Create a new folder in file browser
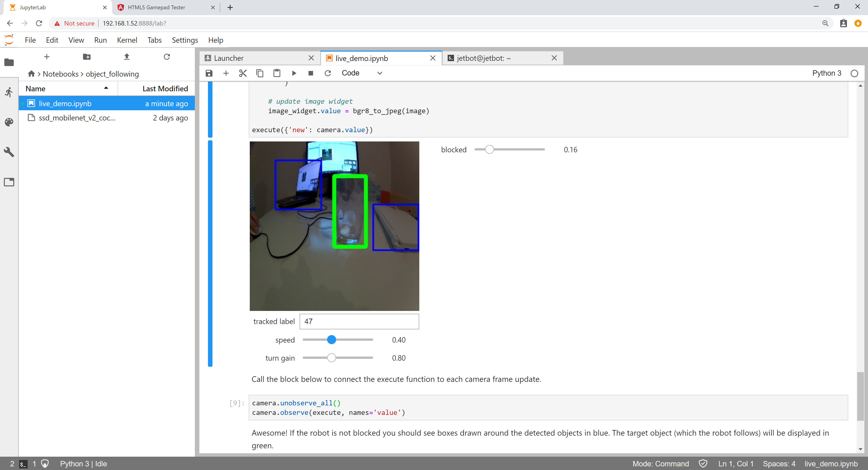The width and height of the screenshot is (868, 470). point(87,56)
